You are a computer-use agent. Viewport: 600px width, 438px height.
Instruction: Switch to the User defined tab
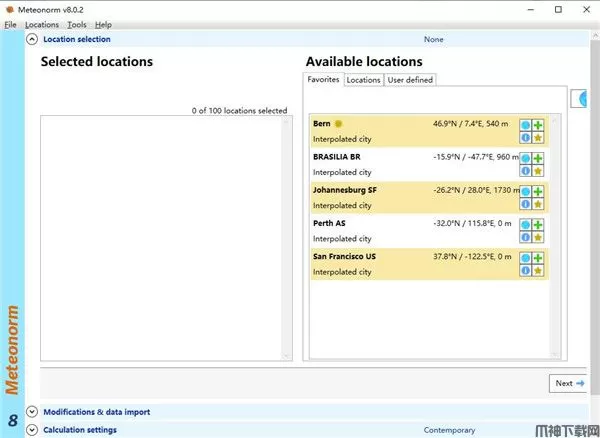[410, 80]
